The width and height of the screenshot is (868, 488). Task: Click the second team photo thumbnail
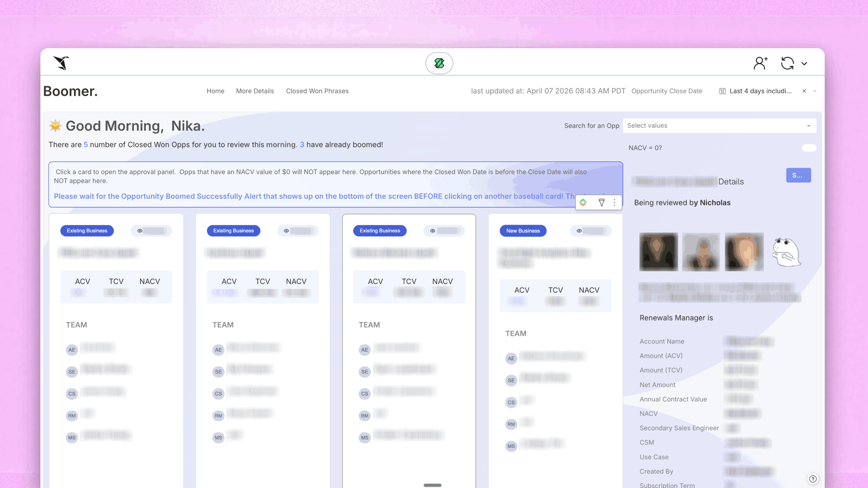click(x=701, y=252)
